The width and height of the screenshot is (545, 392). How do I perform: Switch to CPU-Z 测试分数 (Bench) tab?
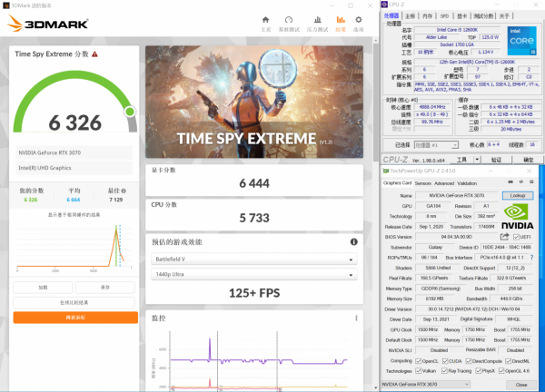point(483,16)
